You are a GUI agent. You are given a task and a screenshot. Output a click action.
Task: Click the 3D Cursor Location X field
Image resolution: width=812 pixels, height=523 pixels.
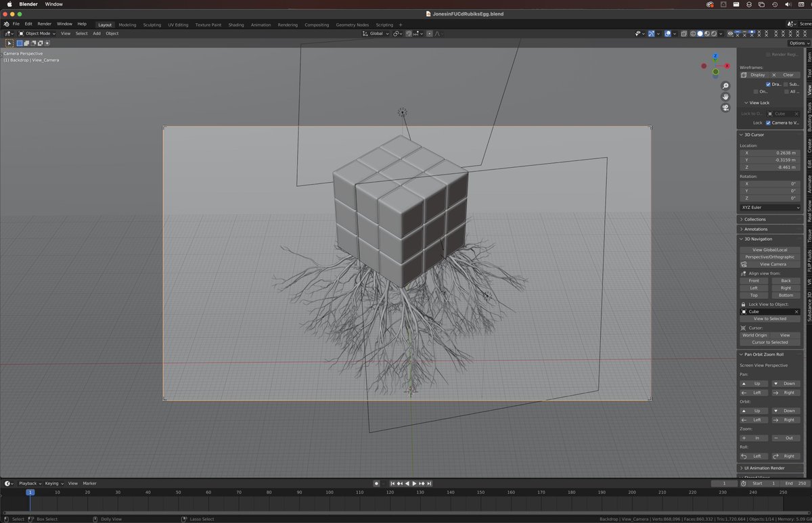[770, 153]
